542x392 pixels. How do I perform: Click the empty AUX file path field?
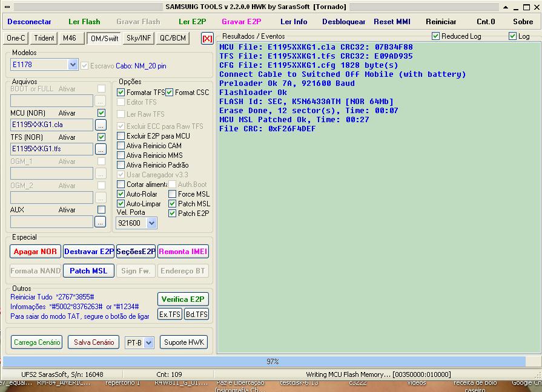[52, 222]
